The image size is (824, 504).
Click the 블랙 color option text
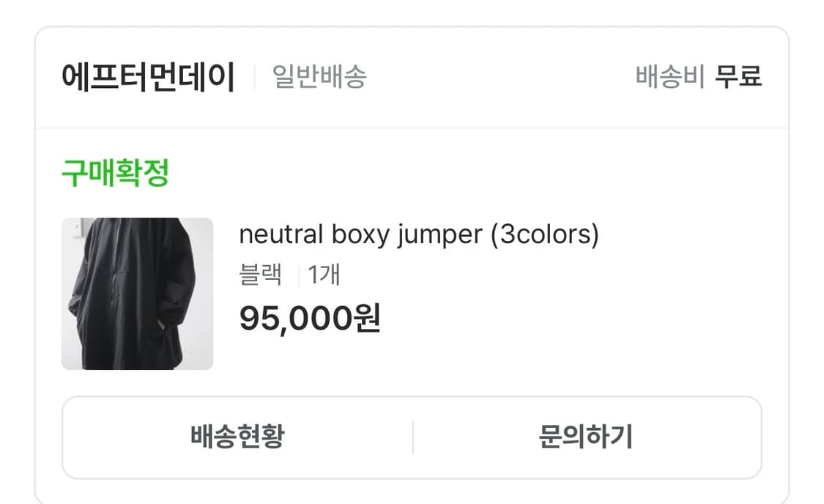point(261,276)
